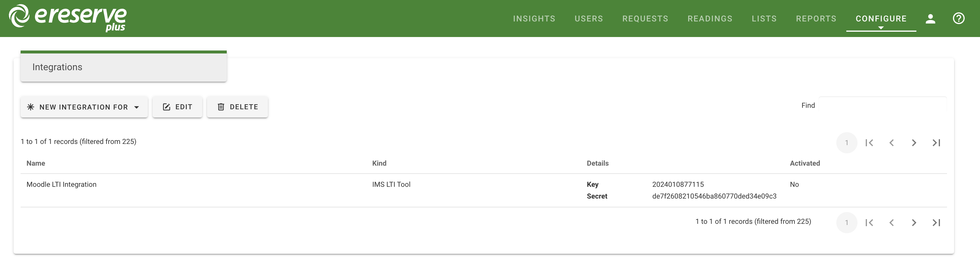Go to first page in bottom pagination
Viewport: 980px width, 262px height.
point(869,223)
